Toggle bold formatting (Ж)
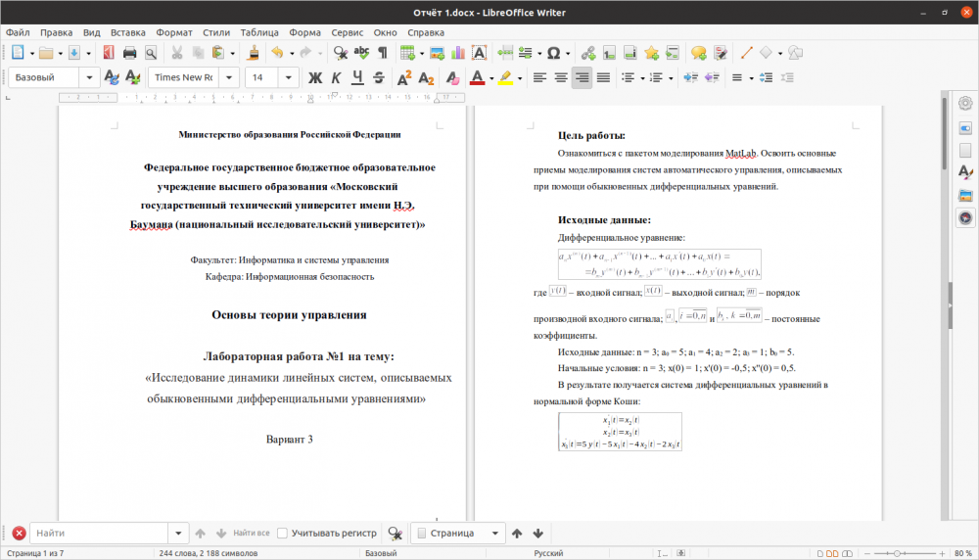Screen dimensions: 979x560 tap(315, 77)
